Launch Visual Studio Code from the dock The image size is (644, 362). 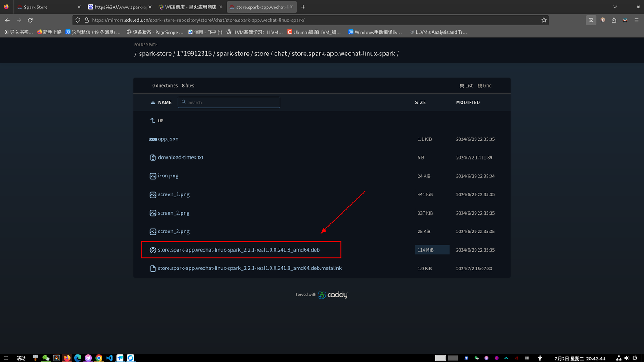109,358
